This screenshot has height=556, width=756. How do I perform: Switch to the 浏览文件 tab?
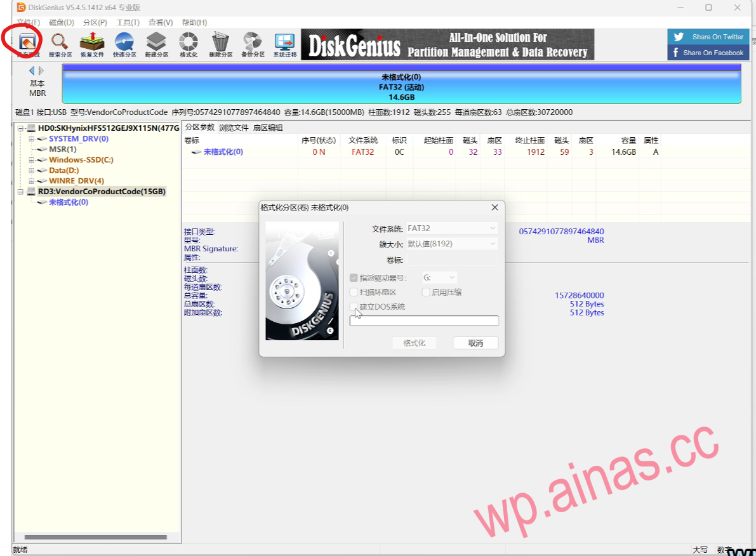tap(234, 128)
